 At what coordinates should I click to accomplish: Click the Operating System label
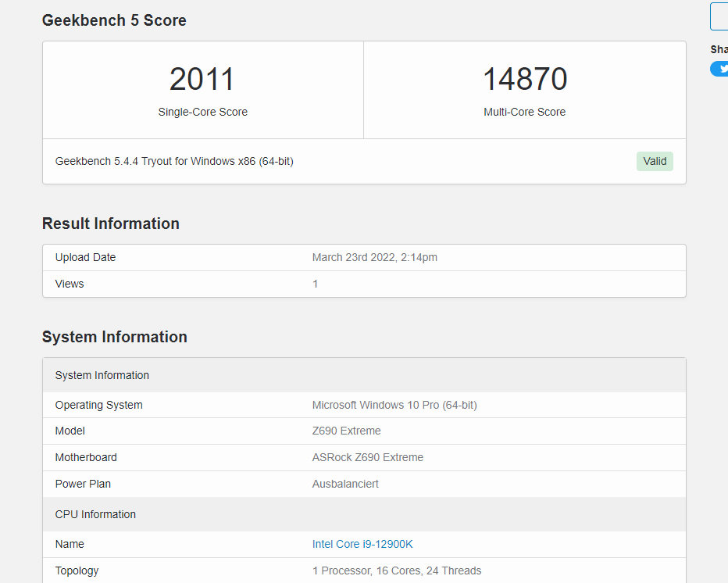[99, 405]
